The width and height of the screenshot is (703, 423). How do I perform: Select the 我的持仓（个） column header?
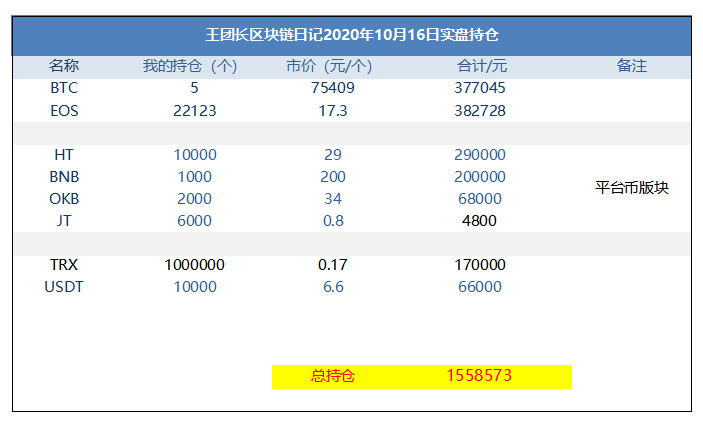pos(190,66)
